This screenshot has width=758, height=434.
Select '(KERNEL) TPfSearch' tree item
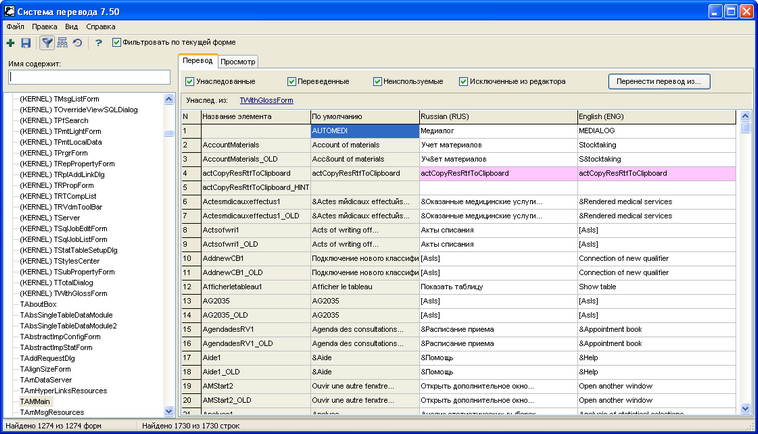54,121
